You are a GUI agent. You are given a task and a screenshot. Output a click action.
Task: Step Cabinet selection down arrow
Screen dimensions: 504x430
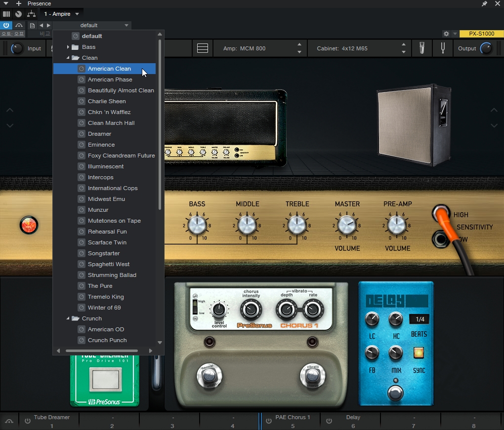403,52
